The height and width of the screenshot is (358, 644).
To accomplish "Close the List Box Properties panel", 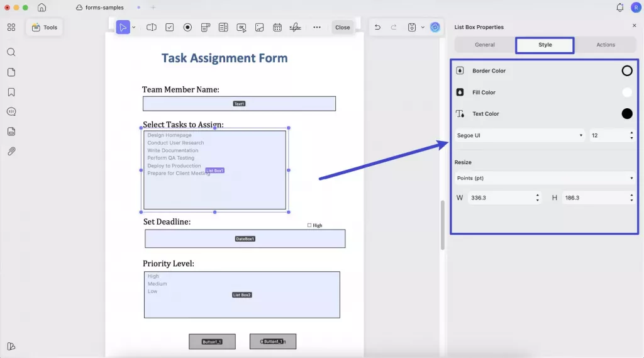I will [634, 26].
